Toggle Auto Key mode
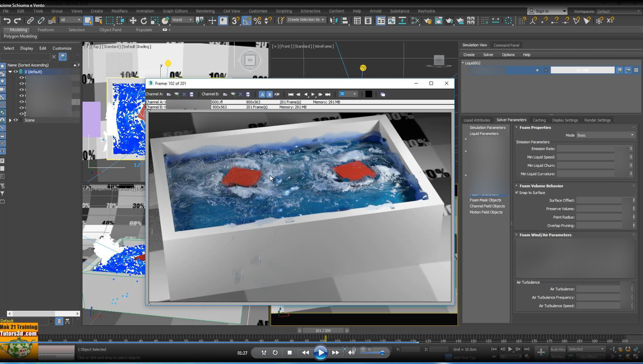This screenshot has height=364, width=643. (558, 349)
